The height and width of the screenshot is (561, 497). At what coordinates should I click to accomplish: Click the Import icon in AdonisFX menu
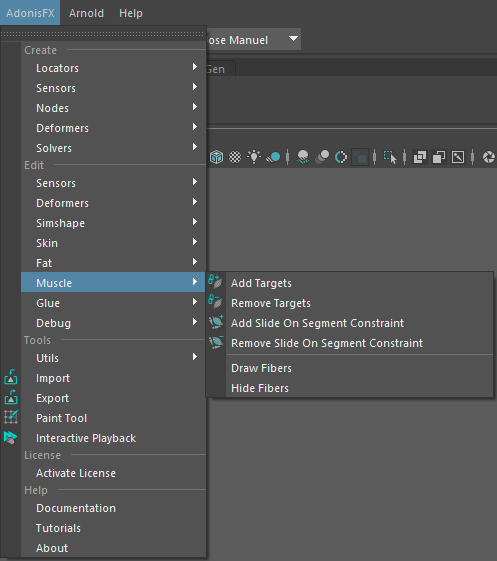pyautogui.click(x=11, y=377)
